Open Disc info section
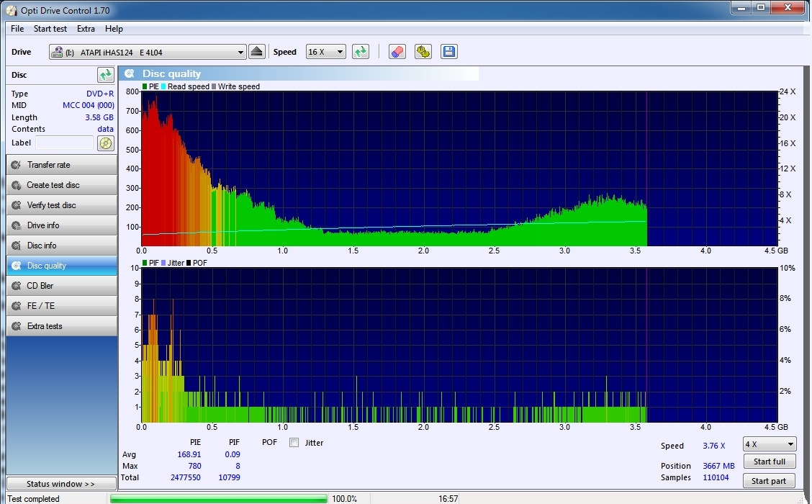812x504 pixels. pyautogui.click(x=62, y=246)
